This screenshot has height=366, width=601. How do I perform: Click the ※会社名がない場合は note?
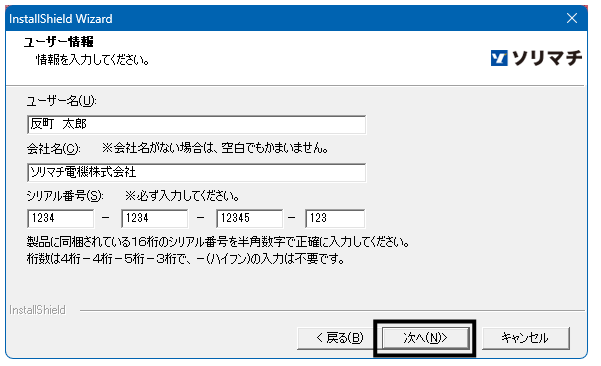(x=215, y=148)
